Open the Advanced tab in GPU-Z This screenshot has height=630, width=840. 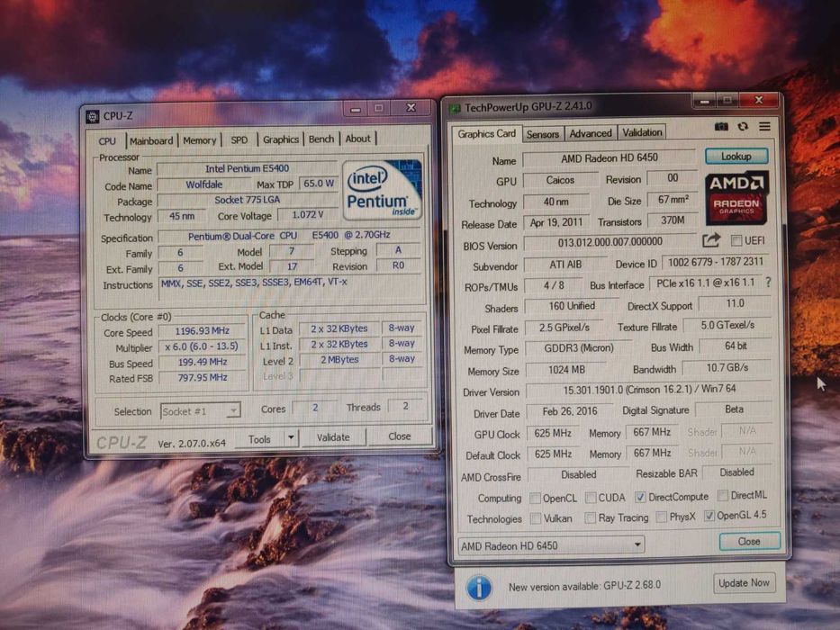[591, 133]
